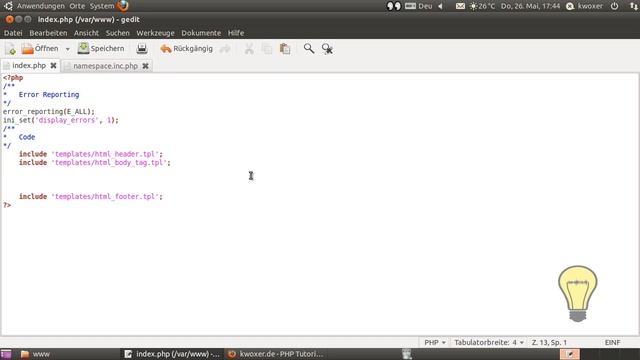Open volume control speaker icon

coord(441,6)
